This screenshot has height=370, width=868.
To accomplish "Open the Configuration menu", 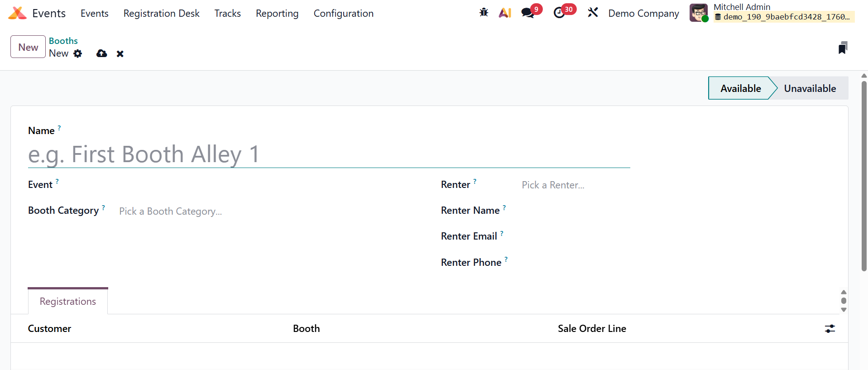I will point(343,14).
